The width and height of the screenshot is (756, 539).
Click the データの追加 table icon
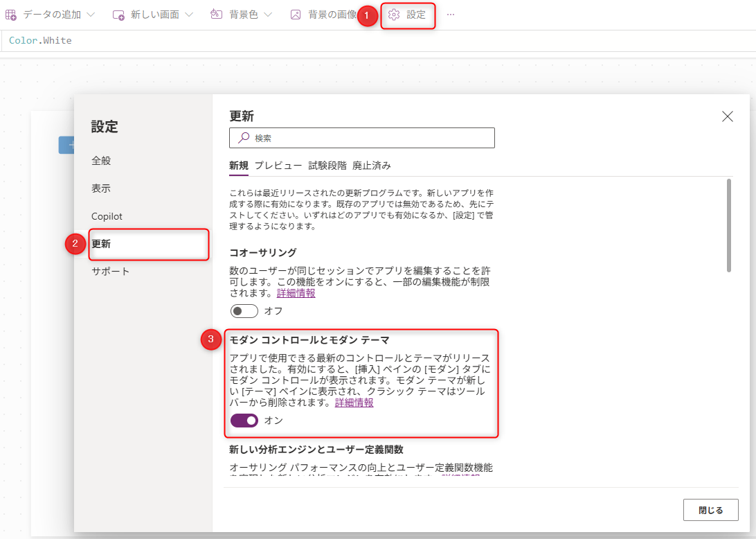[x=10, y=15]
